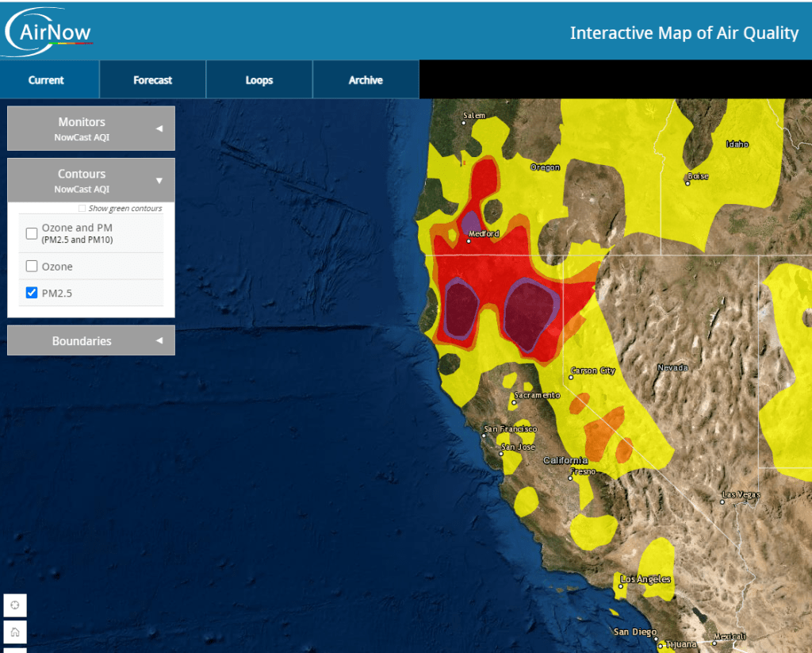Expand the Monitors panel
The height and width of the screenshot is (653, 812).
tap(90, 128)
